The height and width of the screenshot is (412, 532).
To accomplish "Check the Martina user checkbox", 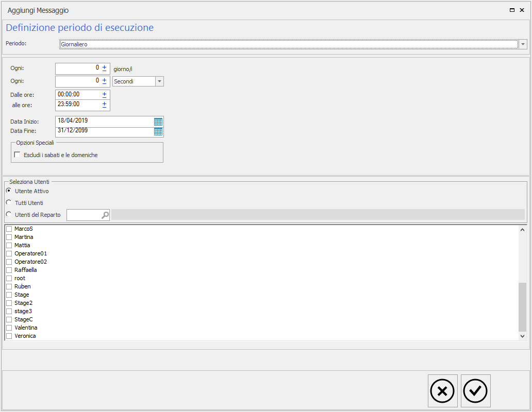I will (x=9, y=237).
